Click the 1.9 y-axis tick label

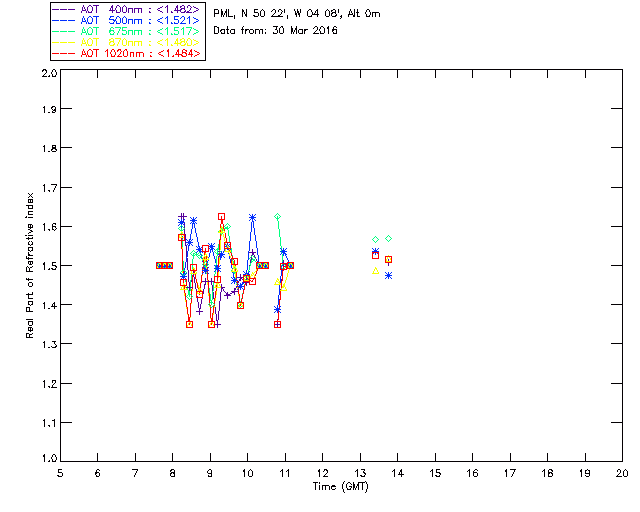tap(49, 109)
